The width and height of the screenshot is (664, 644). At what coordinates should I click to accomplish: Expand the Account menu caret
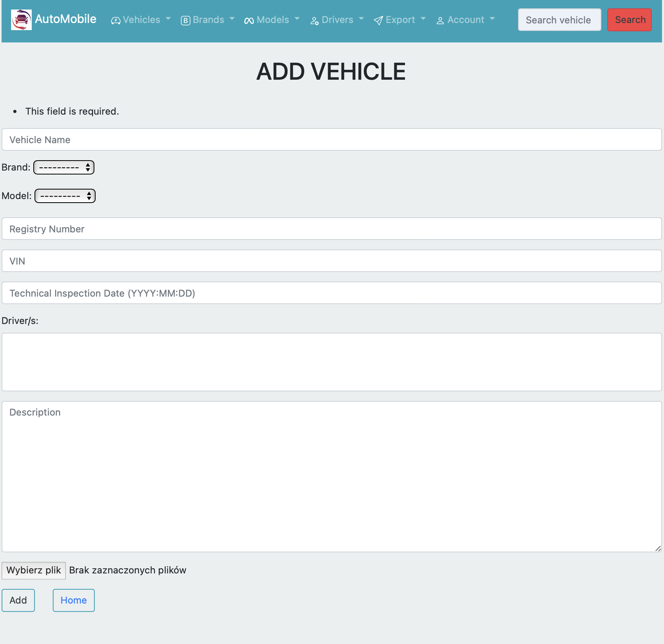(x=492, y=19)
